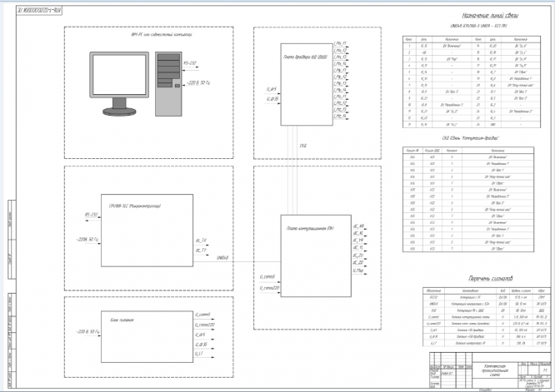Click the U_t7 output of power supply
The image size is (555, 392).
204,355
